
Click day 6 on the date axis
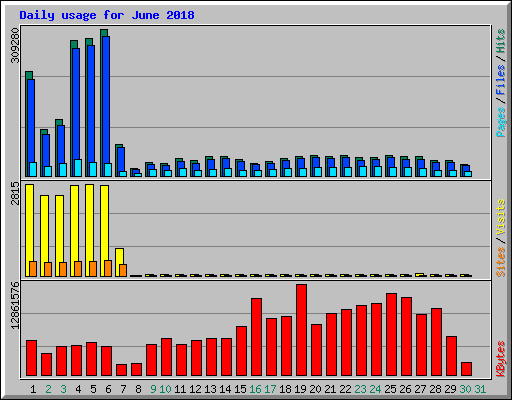[108, 389]
